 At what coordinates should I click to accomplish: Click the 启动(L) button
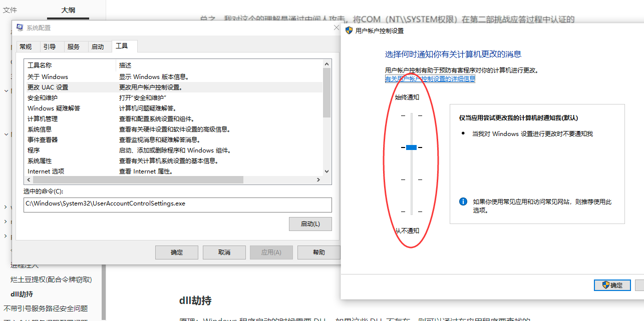310,224
